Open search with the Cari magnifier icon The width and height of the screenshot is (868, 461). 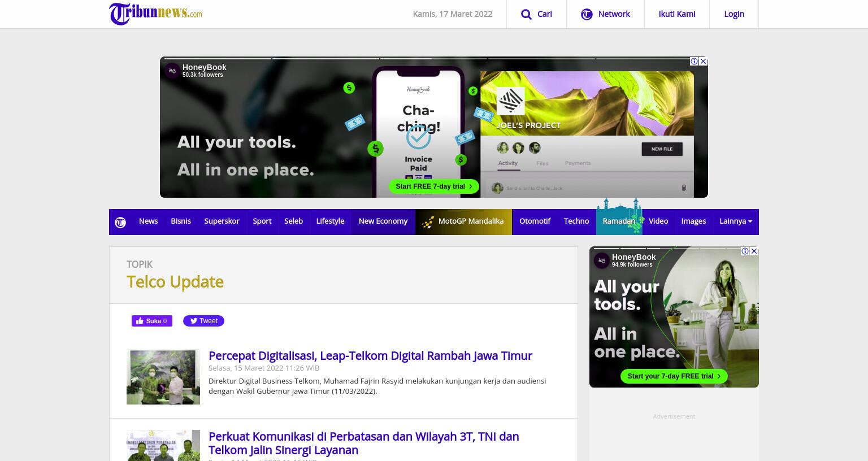(x=526, y=14)
